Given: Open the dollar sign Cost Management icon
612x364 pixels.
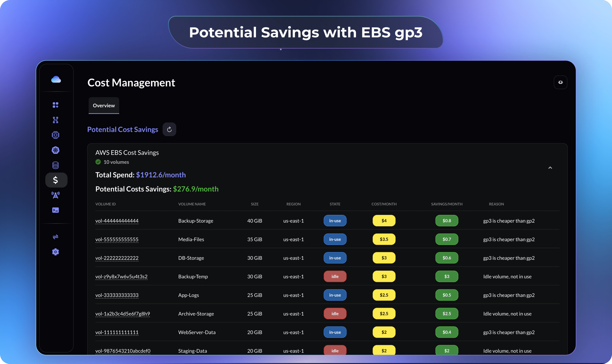Looking at the screenshot, I should point(56,180).
